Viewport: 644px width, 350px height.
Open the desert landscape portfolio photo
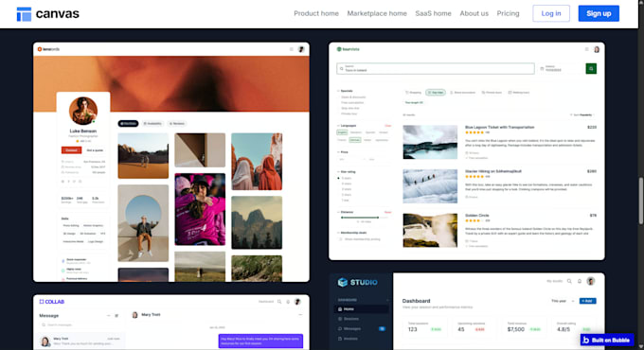tap(143, 155)
